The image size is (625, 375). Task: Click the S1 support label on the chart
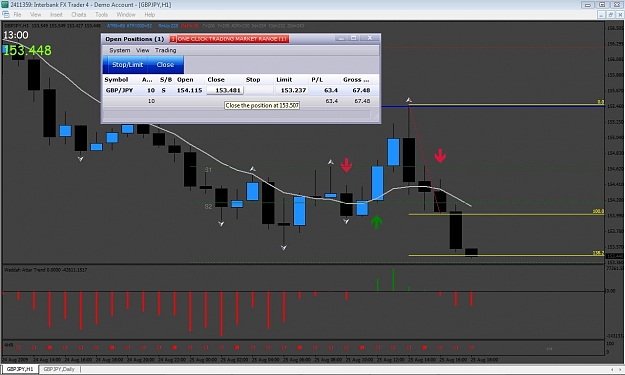(208, 170)
